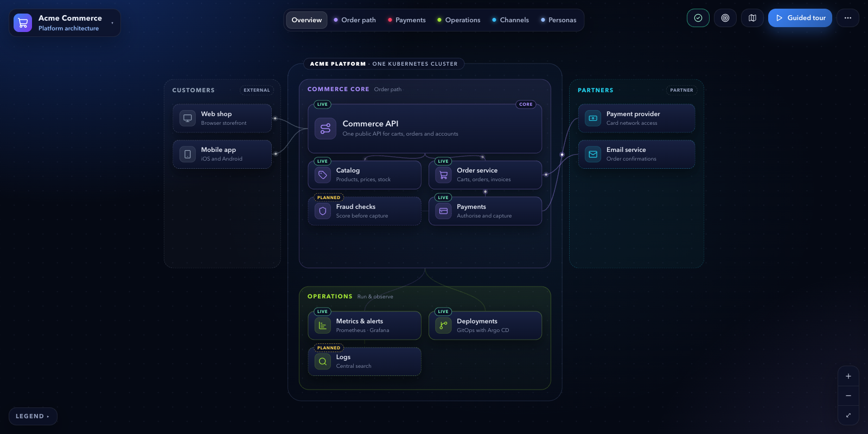Click the Catalog card title
Viewport: 868px width, 434px height.
[348, 170]
